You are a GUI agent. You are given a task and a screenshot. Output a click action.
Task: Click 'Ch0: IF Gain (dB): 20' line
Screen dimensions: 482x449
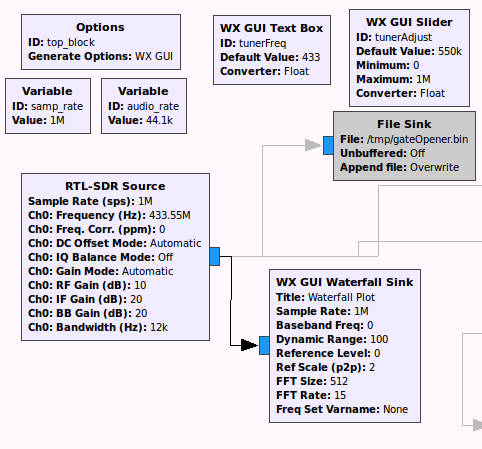coord(85,299)
